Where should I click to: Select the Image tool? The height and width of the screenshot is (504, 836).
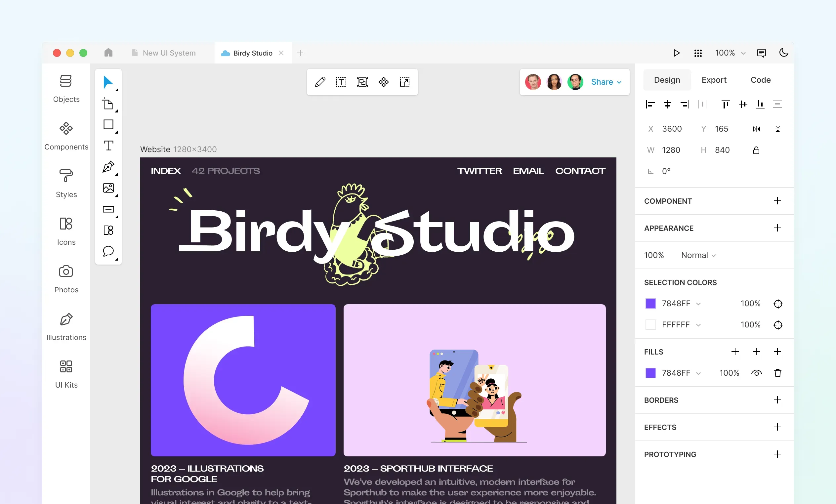(x=108, y=188)
